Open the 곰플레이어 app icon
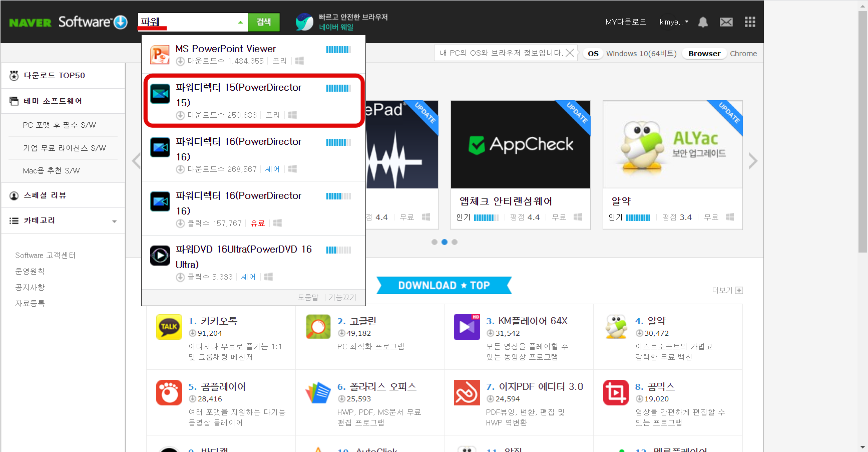Viewport: 868px width, 452px height. point(169,392)
